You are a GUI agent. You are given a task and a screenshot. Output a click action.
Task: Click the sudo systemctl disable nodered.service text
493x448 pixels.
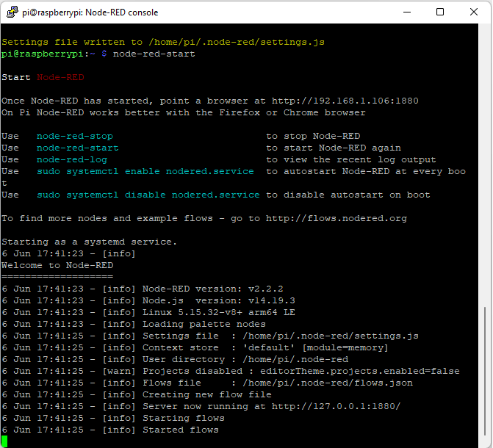[148, 195]
